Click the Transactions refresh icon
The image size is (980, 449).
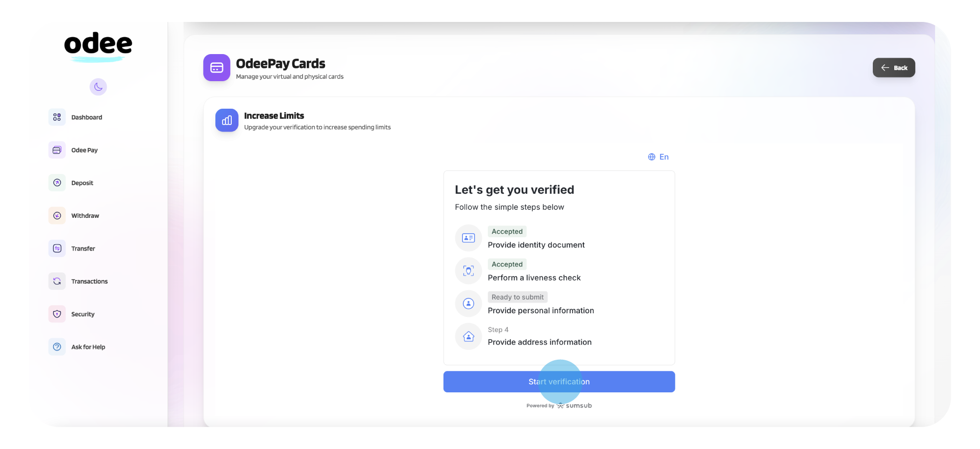coord(57,281)
